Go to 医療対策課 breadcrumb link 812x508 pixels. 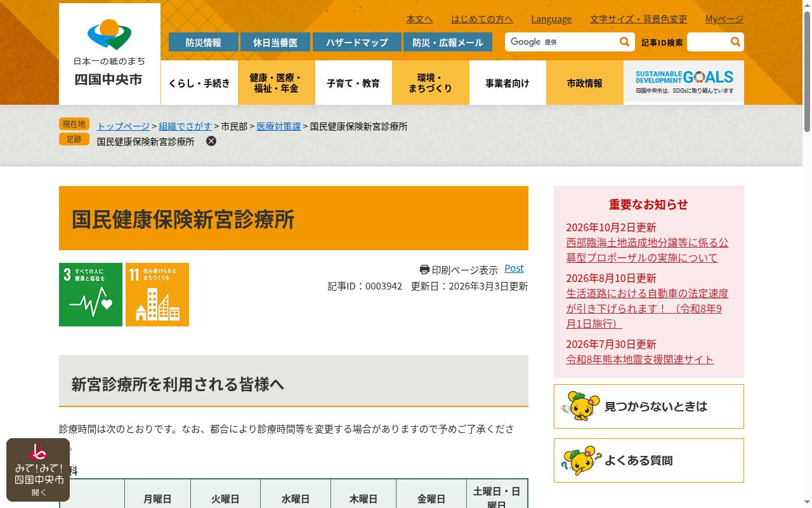pos(278,126)
